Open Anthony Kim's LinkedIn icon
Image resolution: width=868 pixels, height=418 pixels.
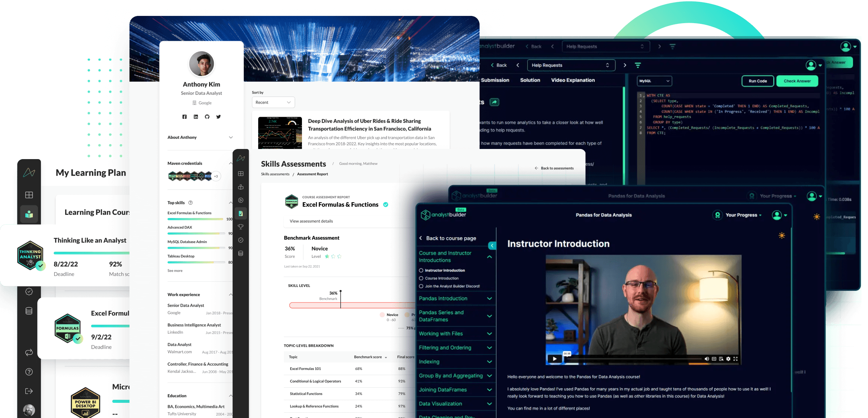point(196,117)
